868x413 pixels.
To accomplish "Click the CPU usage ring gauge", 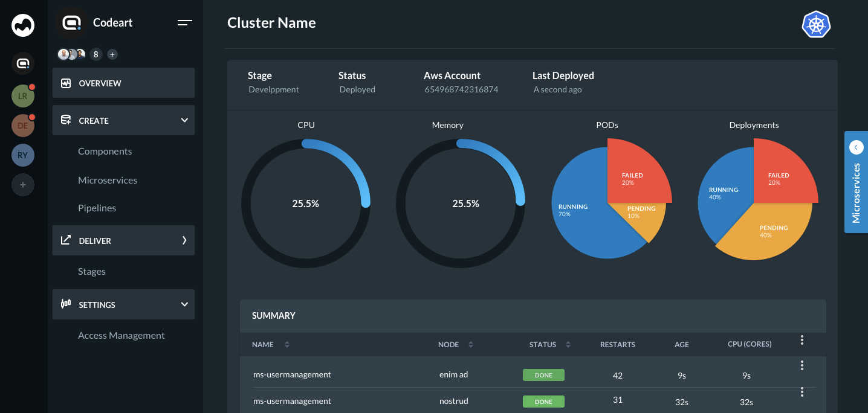I will click(x=306, y=203).
